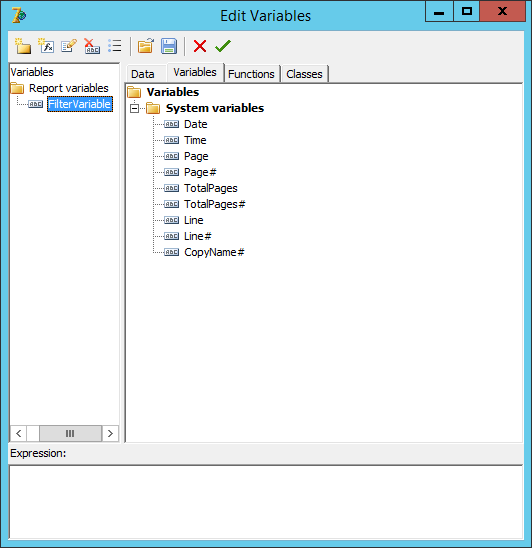Click the horizontal scrollbar thumb in Variables panel
Screen dimensions: 532x548
tap(70, 433)
